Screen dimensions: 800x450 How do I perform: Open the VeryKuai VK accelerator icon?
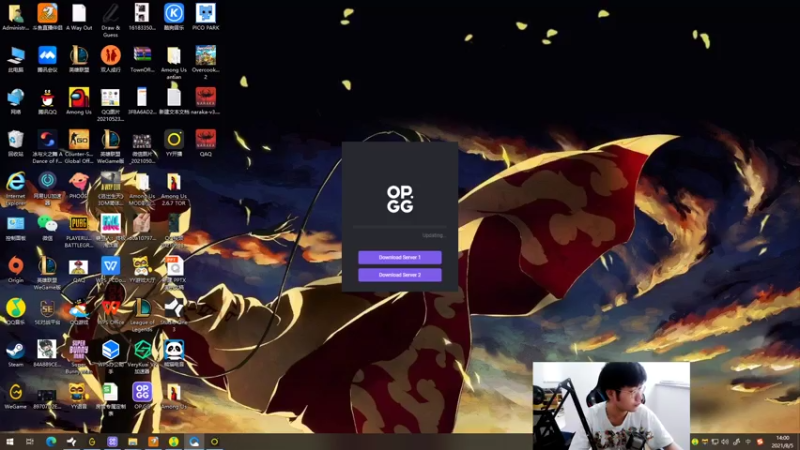[142, 357]
